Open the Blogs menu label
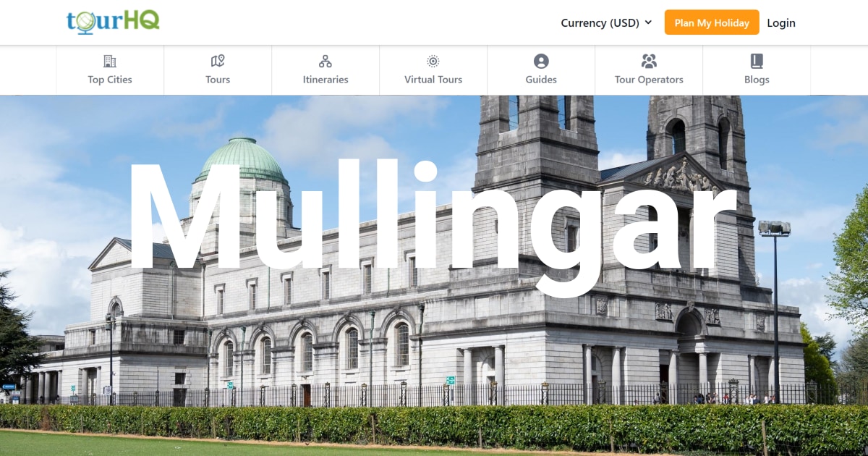This screenshot has height=456, width=868. 757,80
